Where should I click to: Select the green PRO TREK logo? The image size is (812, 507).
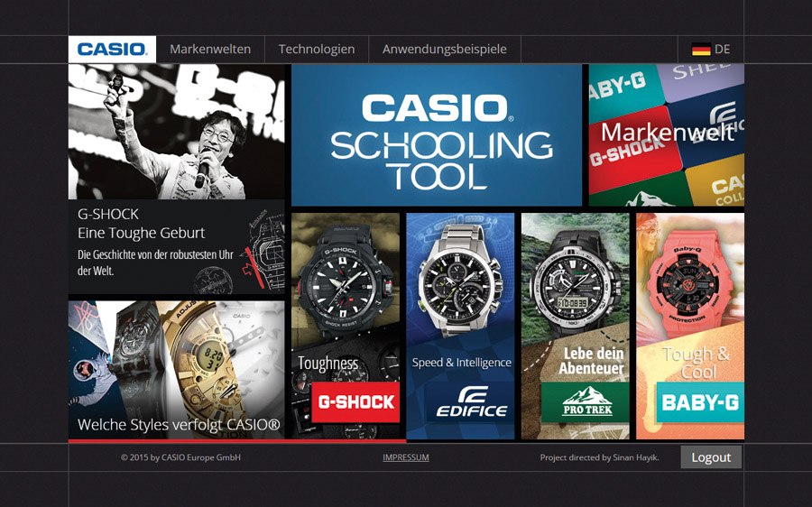586,402
